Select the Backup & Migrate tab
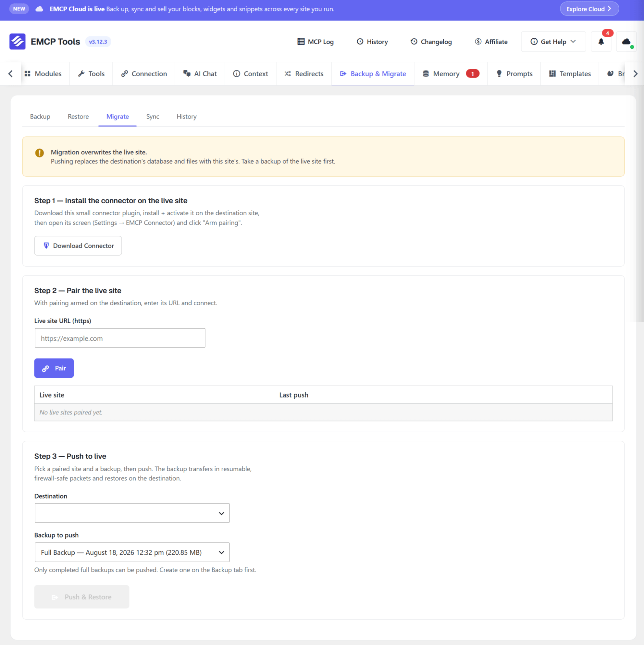644x645 pixels. pyautogui.click(x=373, y=73)
